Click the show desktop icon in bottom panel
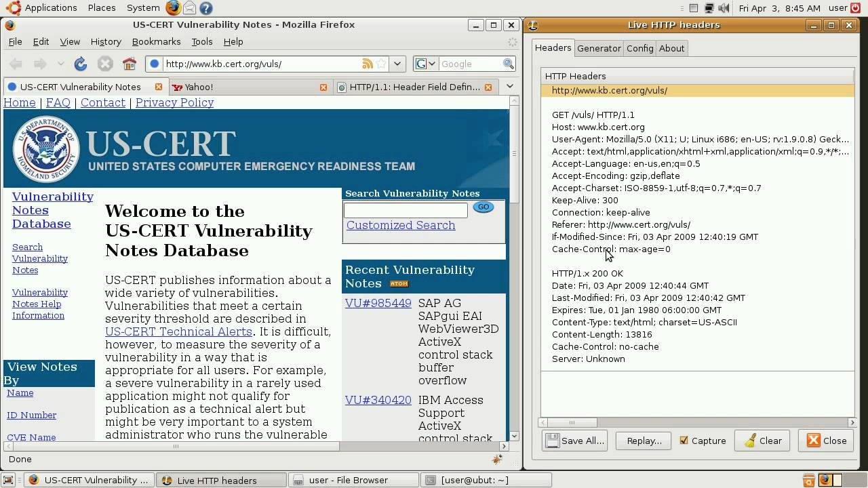The height and width of the screenshot is (488, 868). [x=9, y=480]
